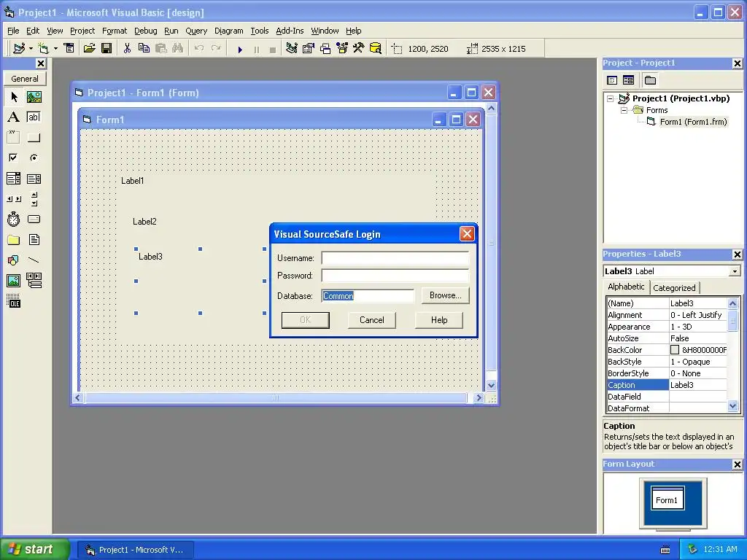Toggle Folders view in Project panel
This screenshot has width=747, height=560.
650,80
